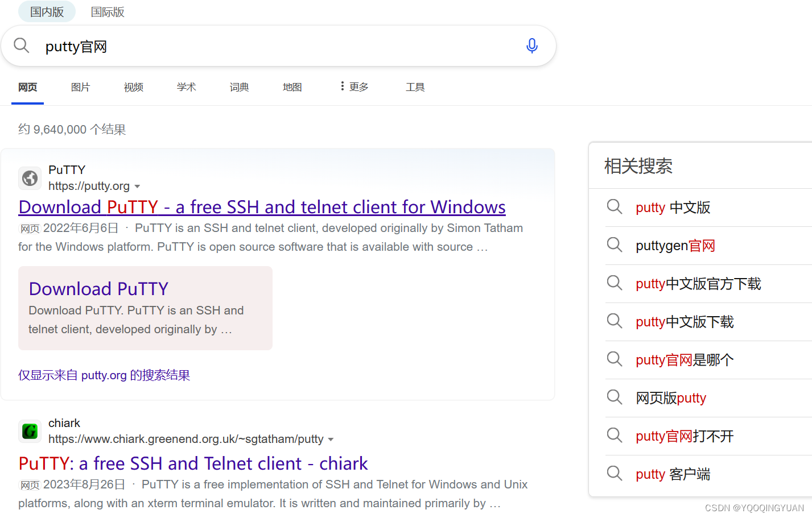
Task: Click the search input containing 'putty官网'
Action: click(x=279, y=46)
